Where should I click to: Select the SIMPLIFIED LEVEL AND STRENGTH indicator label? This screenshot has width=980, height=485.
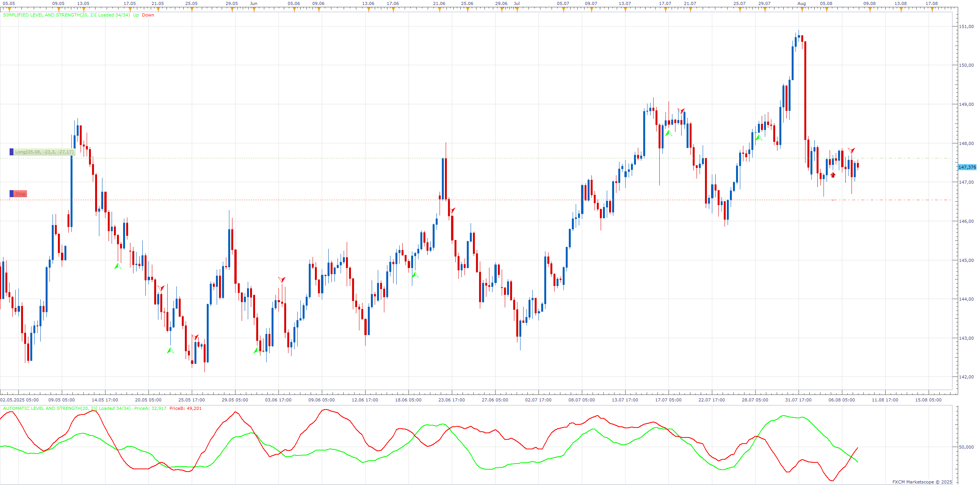coord(66,15)
